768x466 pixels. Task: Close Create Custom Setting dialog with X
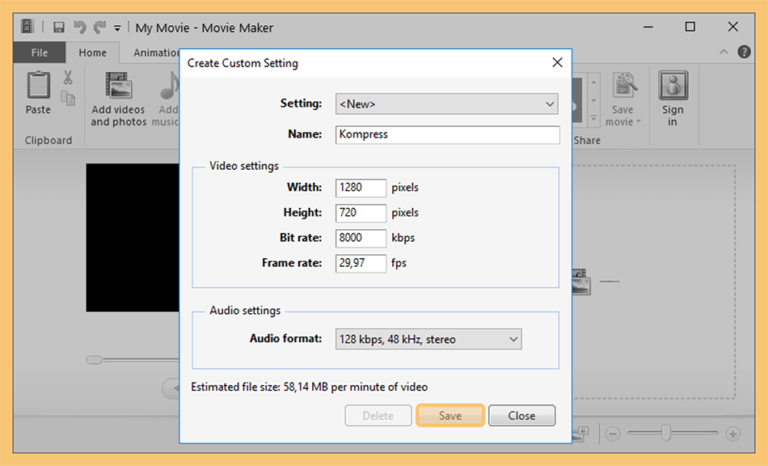pyautogui.click(x=557, y=63)
